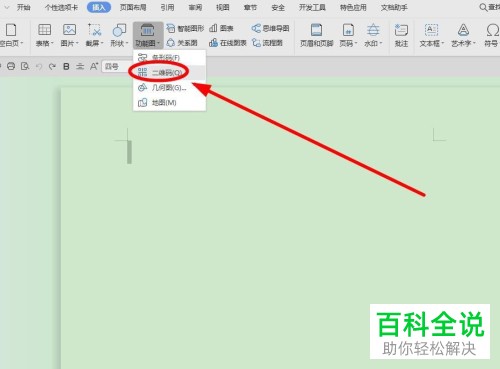
Task: Open the 水印 watermark dropdown
Action: tap(373, 35)
